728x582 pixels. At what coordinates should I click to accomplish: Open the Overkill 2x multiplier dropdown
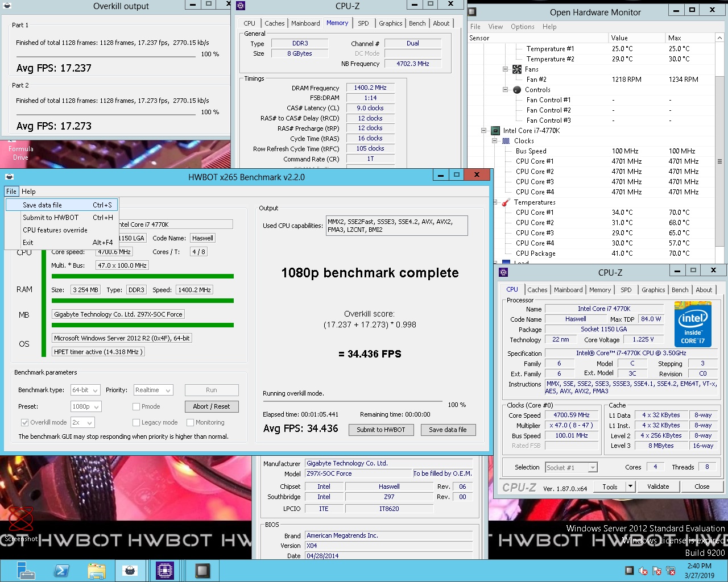point(82,422)
